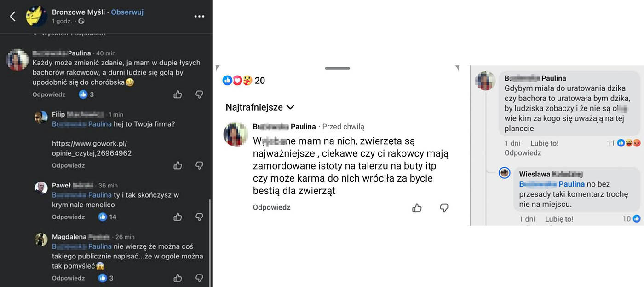This screenshot has height=287, width=644.
Task: Dislike Paulina's 40 min comment with thumbs down
Action: [x=199, y=94]
